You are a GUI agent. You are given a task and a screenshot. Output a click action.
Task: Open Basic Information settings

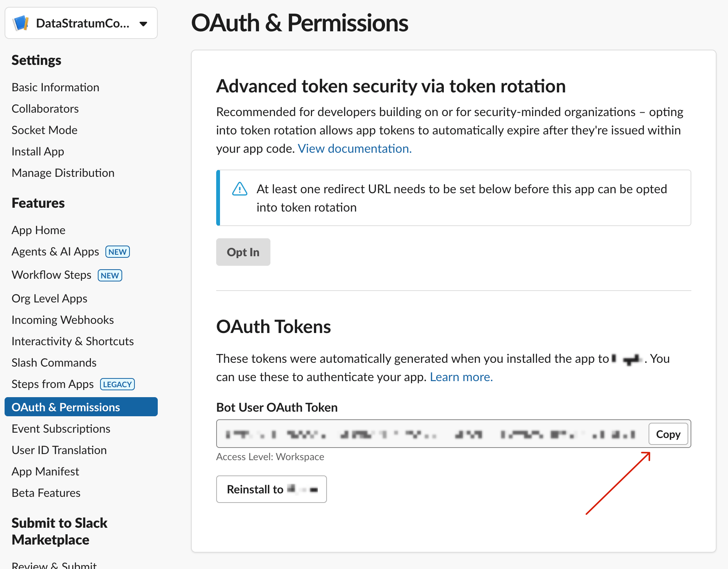tap(55, 87)
